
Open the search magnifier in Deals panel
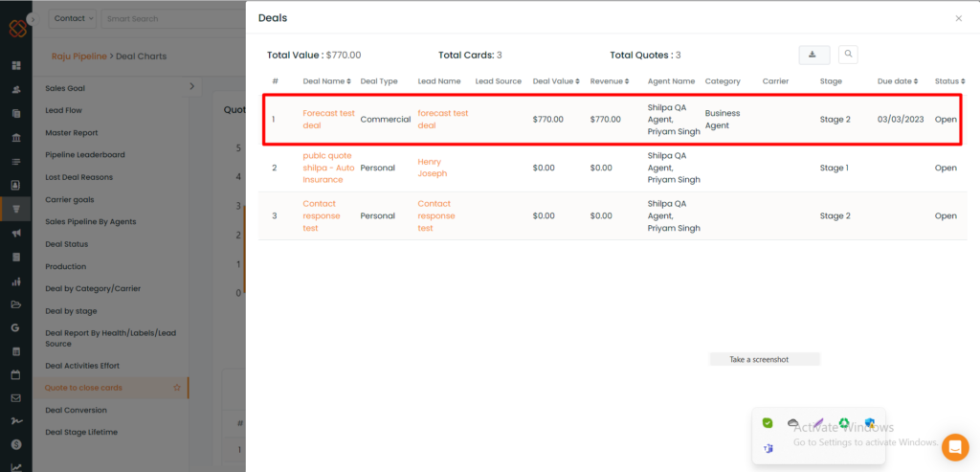[848, 55]
